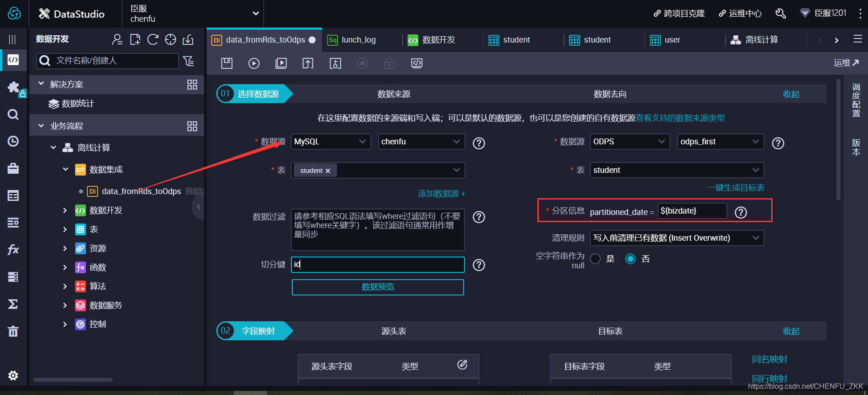Click the 数据过滤 where-clause textarea

[378, 229]
